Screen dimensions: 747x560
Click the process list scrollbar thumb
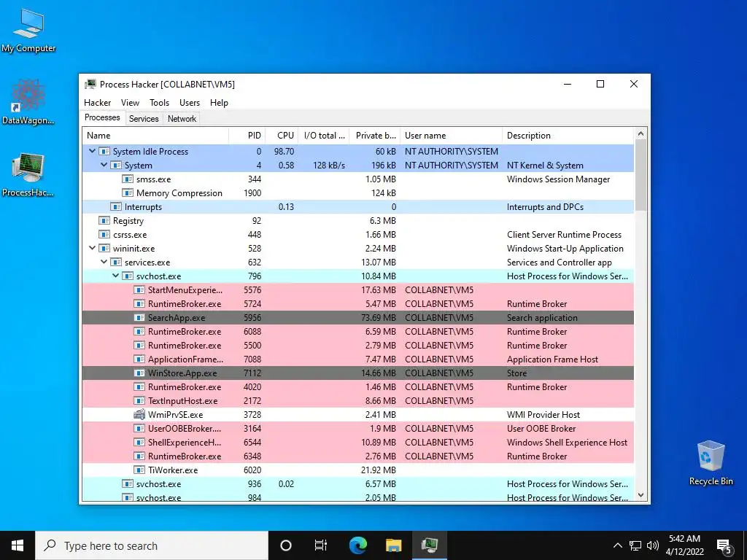pyautogui.click(x=640, y=175)
